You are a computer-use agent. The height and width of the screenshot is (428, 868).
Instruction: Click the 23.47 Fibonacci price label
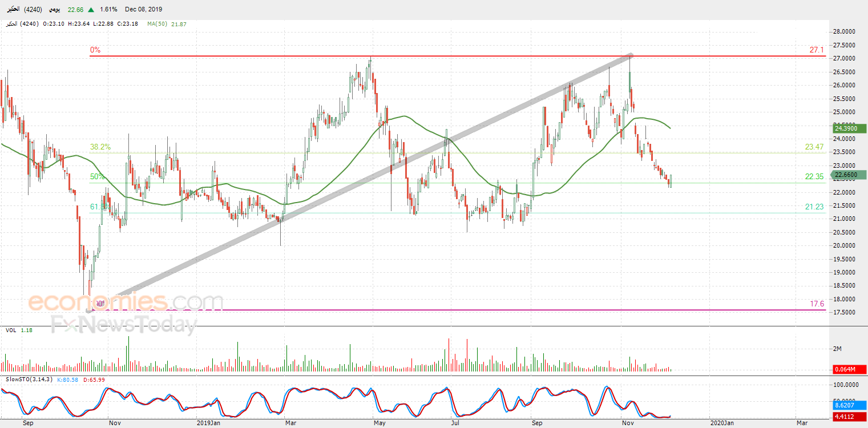pyautogui.click(x=814, y=147)
